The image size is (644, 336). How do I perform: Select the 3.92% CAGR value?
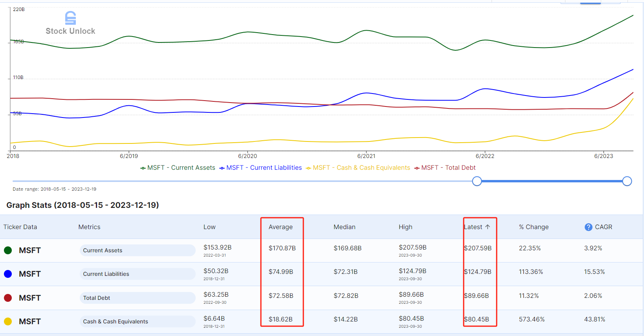[593, 248]
